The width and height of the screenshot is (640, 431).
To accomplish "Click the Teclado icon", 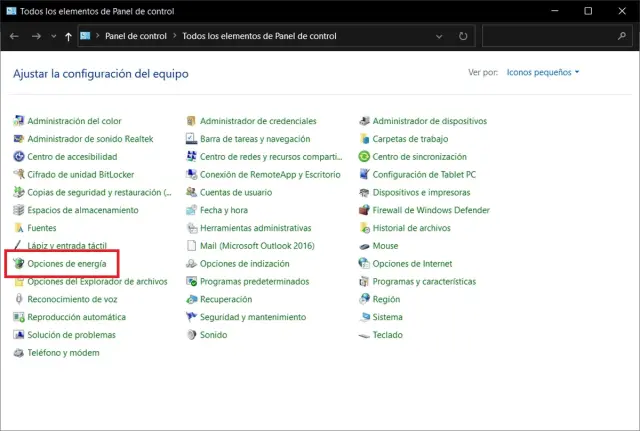I will click(364, 335).
